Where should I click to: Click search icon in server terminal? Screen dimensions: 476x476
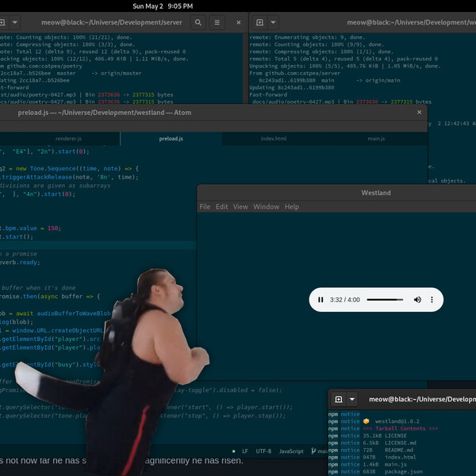point(198,22)
